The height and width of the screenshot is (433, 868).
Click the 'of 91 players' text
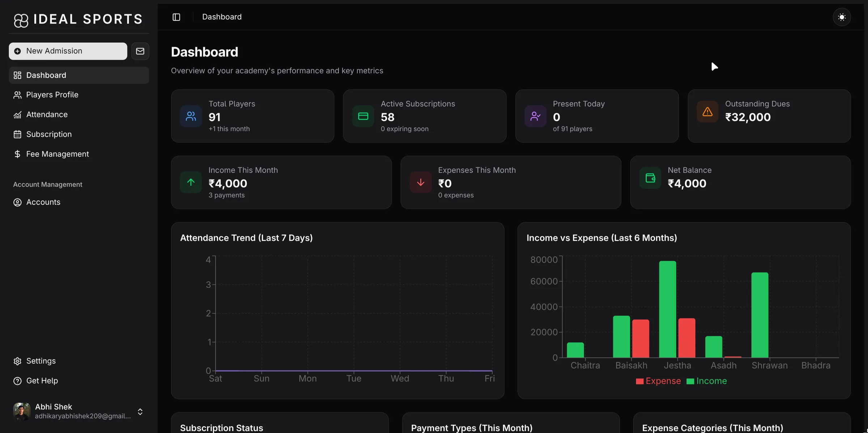click(x=573, y=129)
